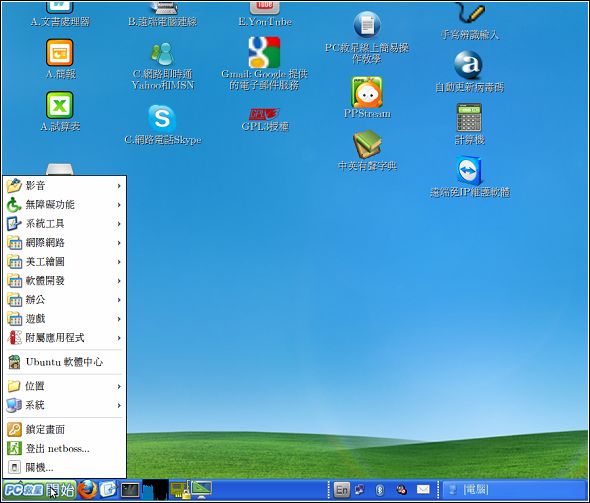Click the En input method indicator
The height and width of the screenshot is (503, 590).
342,490
